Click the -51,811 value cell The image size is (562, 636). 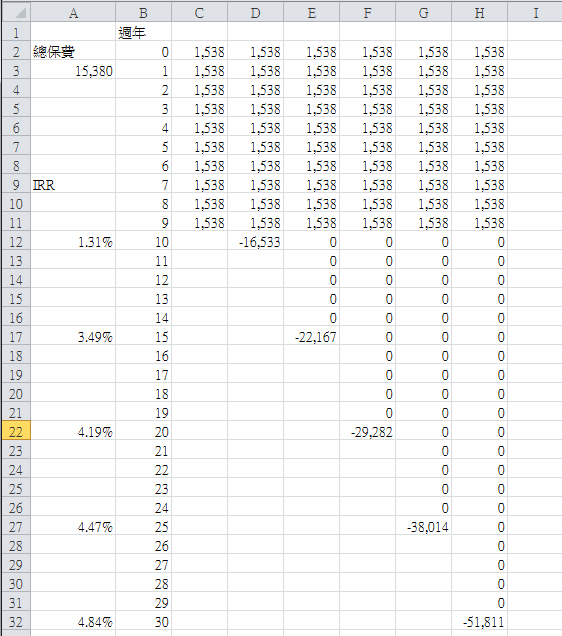(479, 621)
